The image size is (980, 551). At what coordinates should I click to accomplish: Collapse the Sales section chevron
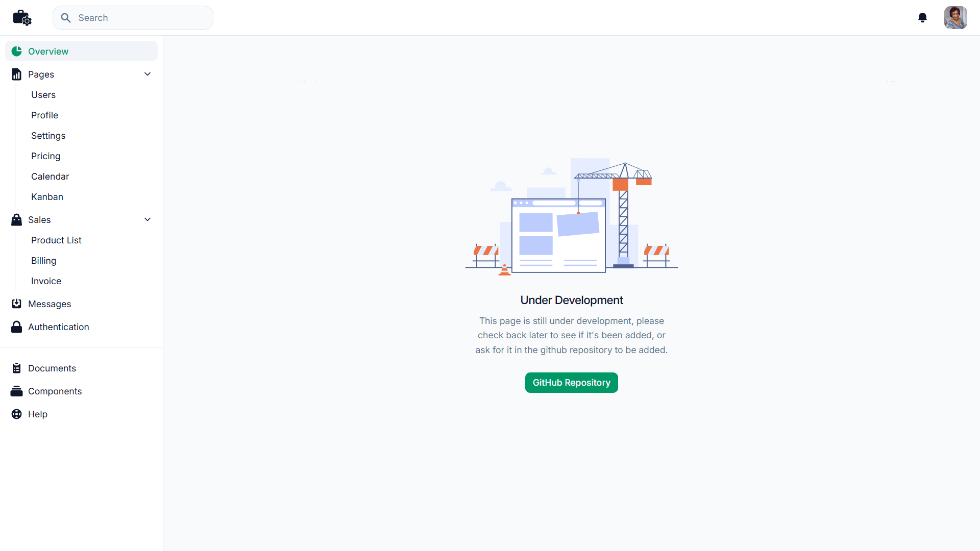point(148,220)
